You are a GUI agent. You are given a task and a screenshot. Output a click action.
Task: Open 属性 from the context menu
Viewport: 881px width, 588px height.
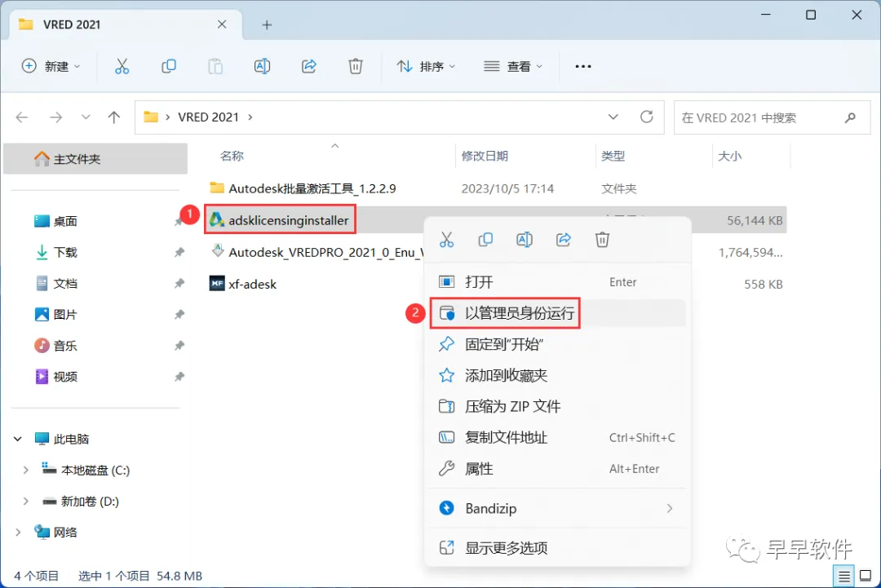pos(557,468)
